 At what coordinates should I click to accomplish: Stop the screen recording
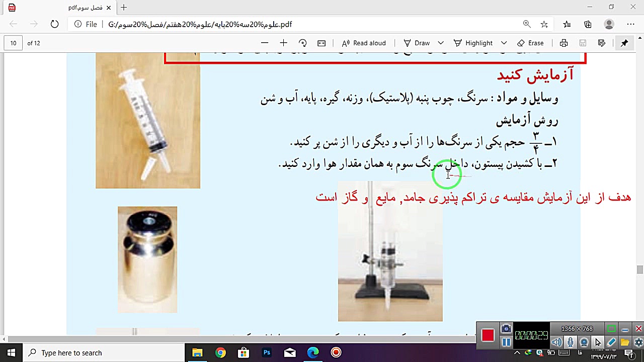pyautogui.click(x=487, y=335)
